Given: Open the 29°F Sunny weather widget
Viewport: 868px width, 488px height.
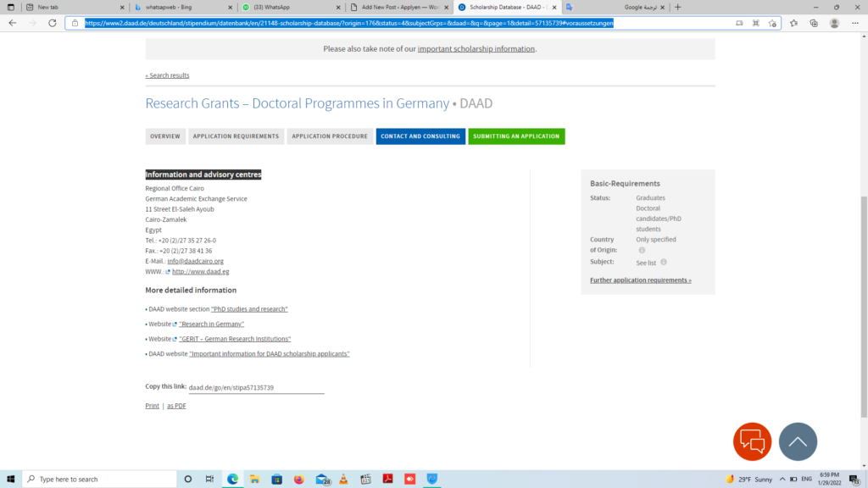Looking at the screenshot, I should 748,480.
